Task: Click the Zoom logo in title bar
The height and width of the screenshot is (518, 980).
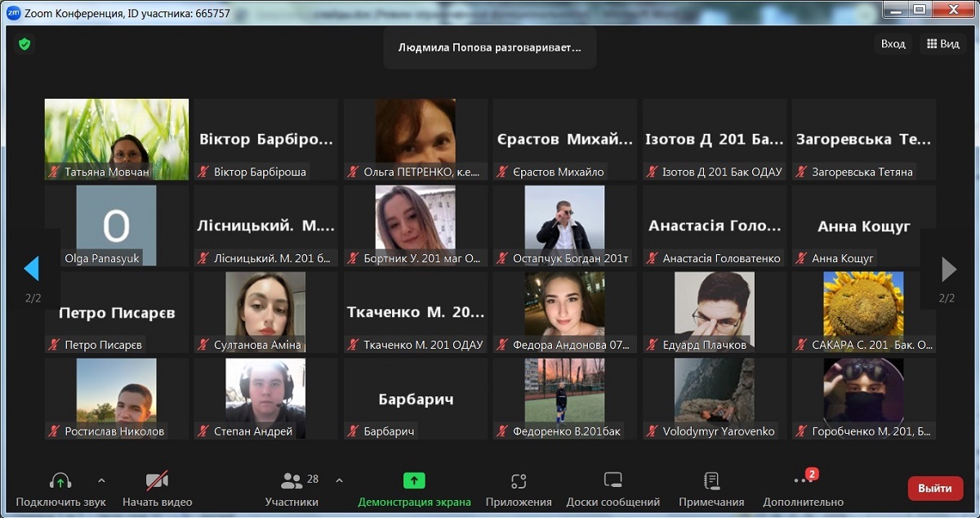Action: coord(13,13)
